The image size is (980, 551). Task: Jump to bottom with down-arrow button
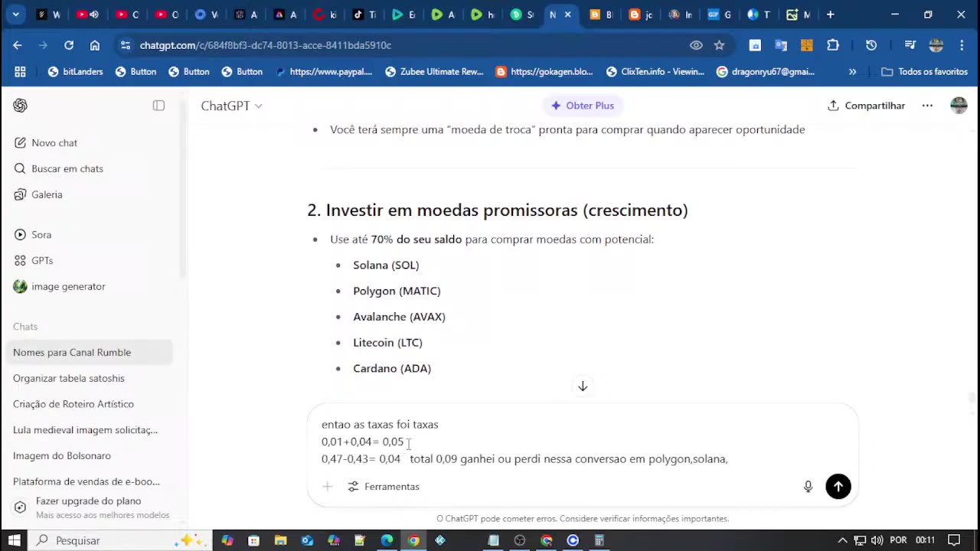pos(583,386)
